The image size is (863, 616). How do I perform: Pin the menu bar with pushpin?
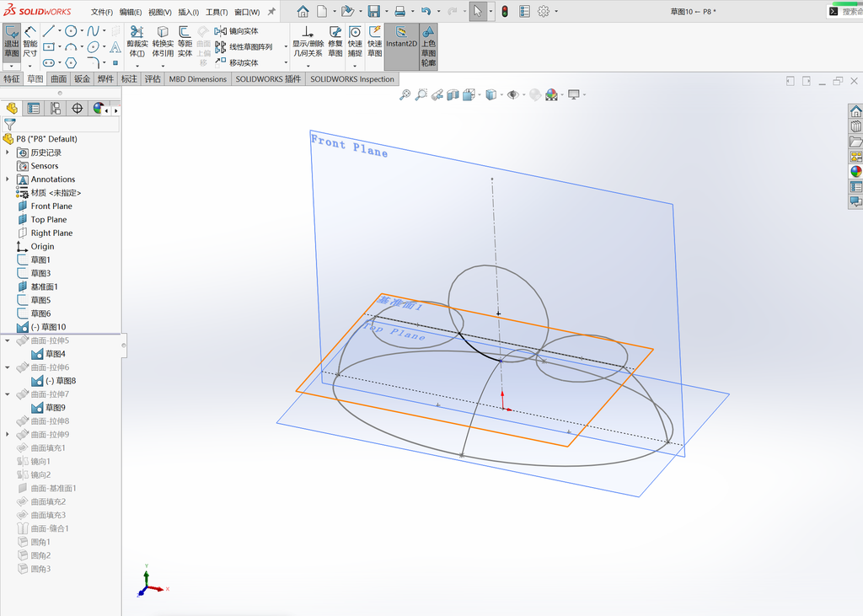pyautogui.click(x=271, y=12)
